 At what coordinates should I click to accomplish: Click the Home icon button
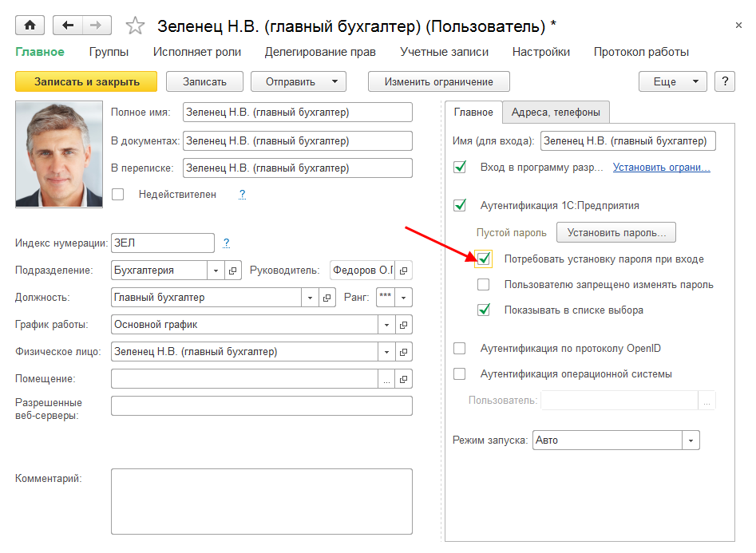[x=30, y=26]
